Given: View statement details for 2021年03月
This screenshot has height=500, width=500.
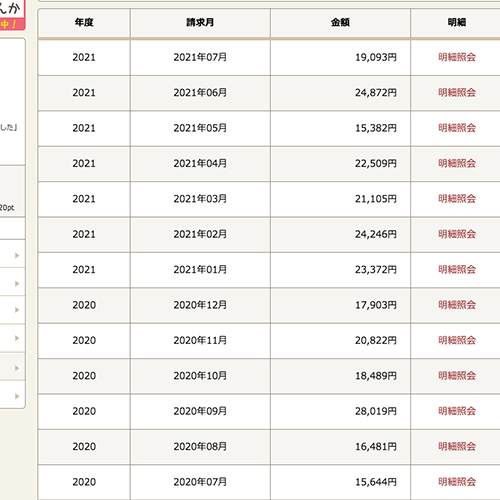Looking at the screenshot, I should coord(457,199).
